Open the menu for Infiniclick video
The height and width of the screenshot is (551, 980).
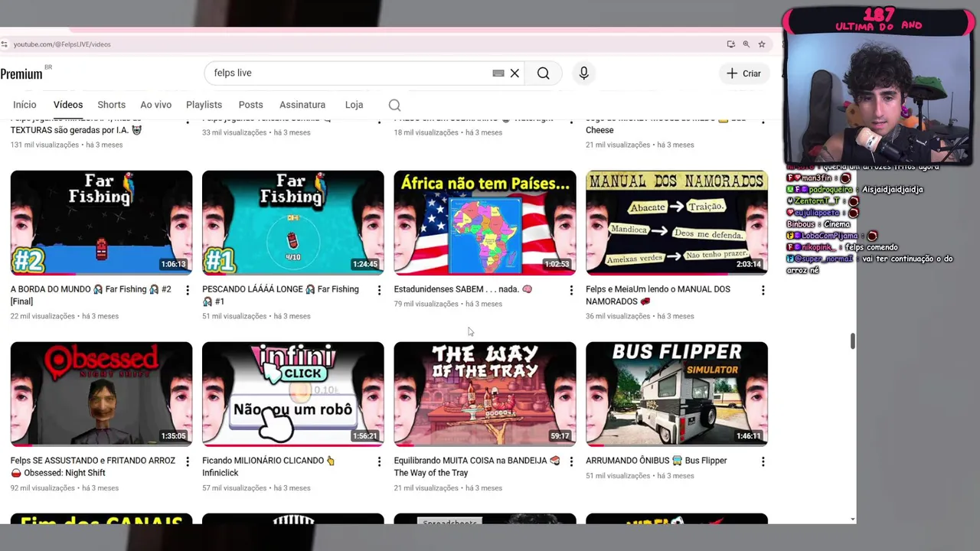tap(379, 461)
